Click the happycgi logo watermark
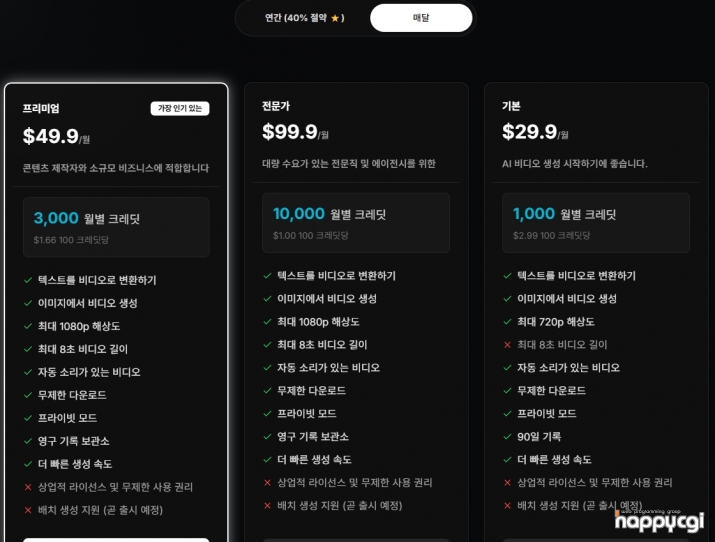This screenshot has height=542, width=715. tap(659, 520)
